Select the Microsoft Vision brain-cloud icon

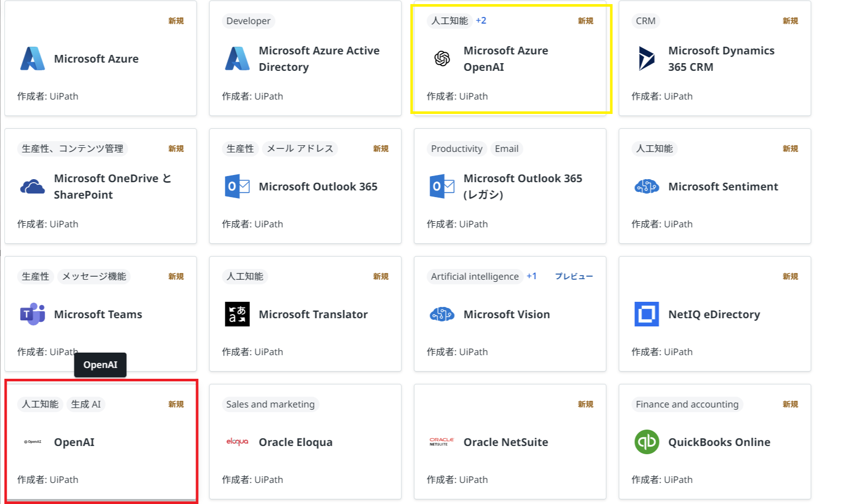click(442, 314)
